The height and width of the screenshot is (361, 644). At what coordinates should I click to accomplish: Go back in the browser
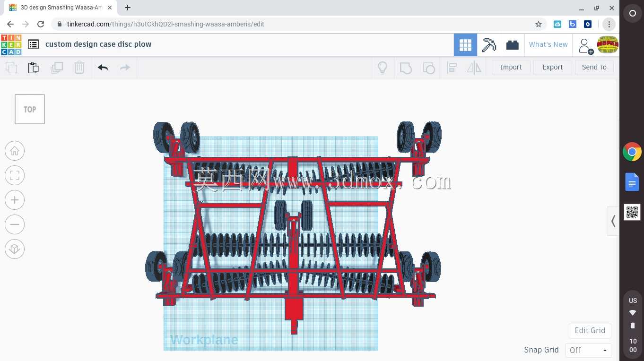pos(10,24)
